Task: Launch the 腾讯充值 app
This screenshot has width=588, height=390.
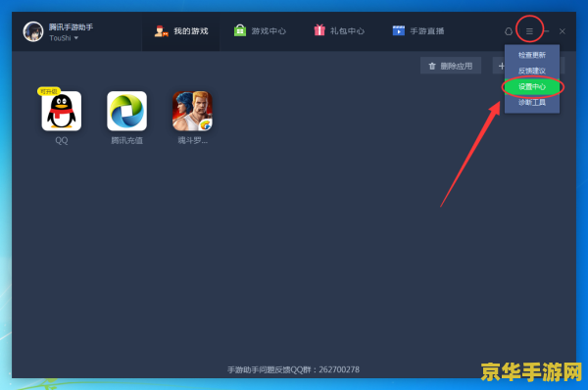Action: pos(126,111)
